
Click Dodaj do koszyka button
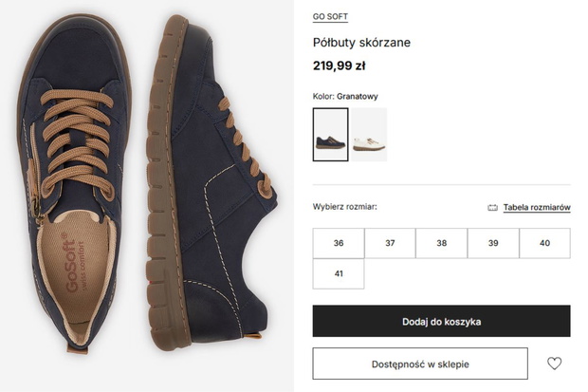pyautogui.click(x=441, y=321)
